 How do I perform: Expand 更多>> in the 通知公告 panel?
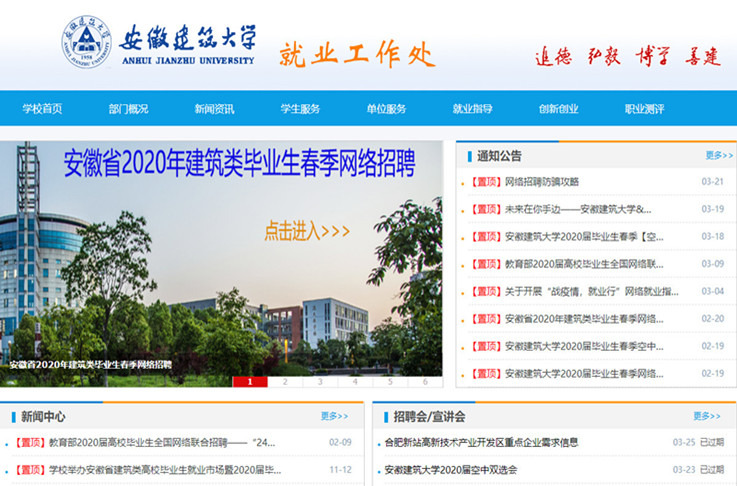[719, 156]
